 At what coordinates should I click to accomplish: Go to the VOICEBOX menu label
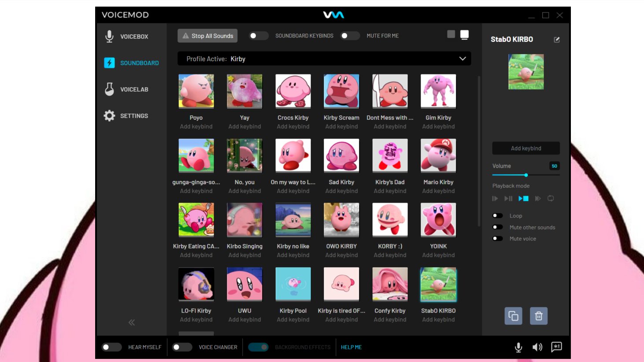[134, 37]
